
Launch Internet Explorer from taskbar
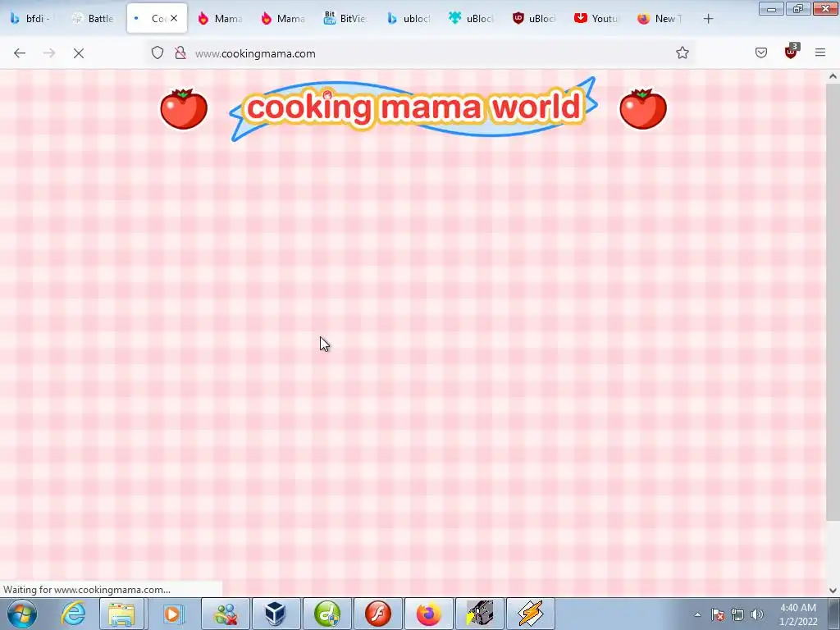pos(73,614)
